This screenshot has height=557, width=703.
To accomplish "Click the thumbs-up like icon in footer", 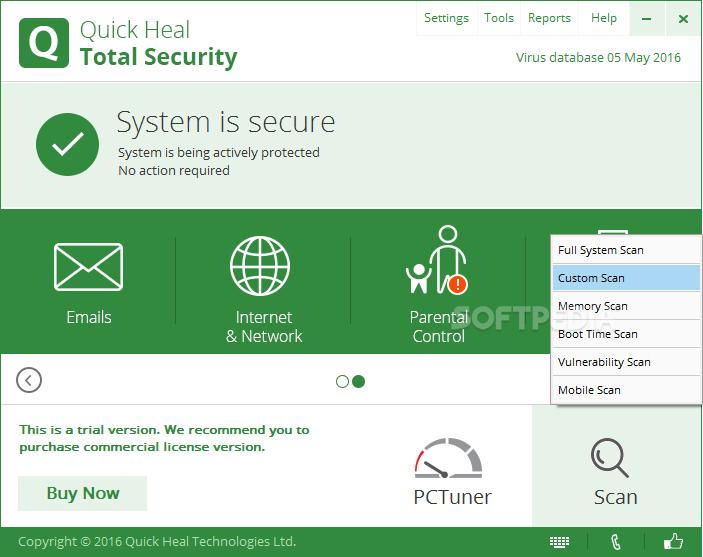I will pyautogui.click(x=673, y=541).
